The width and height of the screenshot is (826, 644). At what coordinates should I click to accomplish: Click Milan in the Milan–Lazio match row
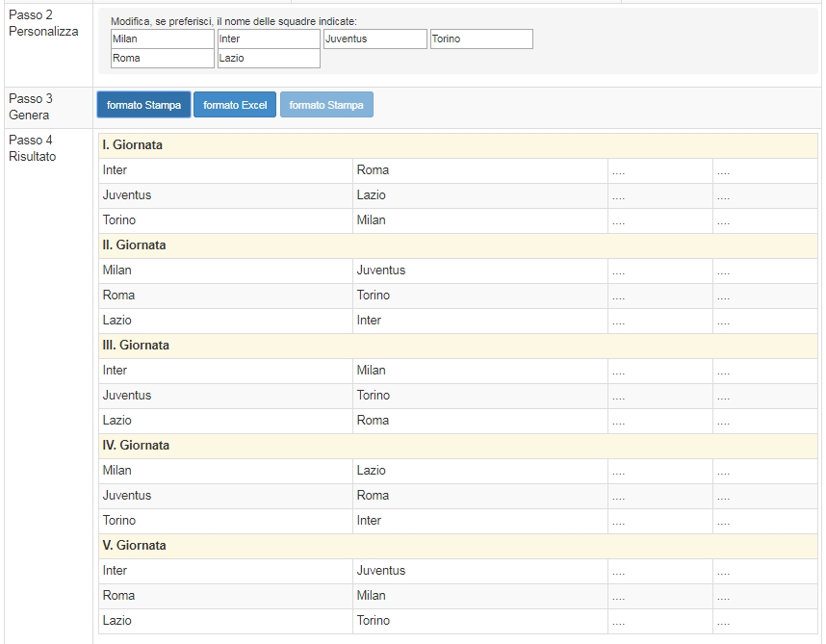(x=116, y=470)
